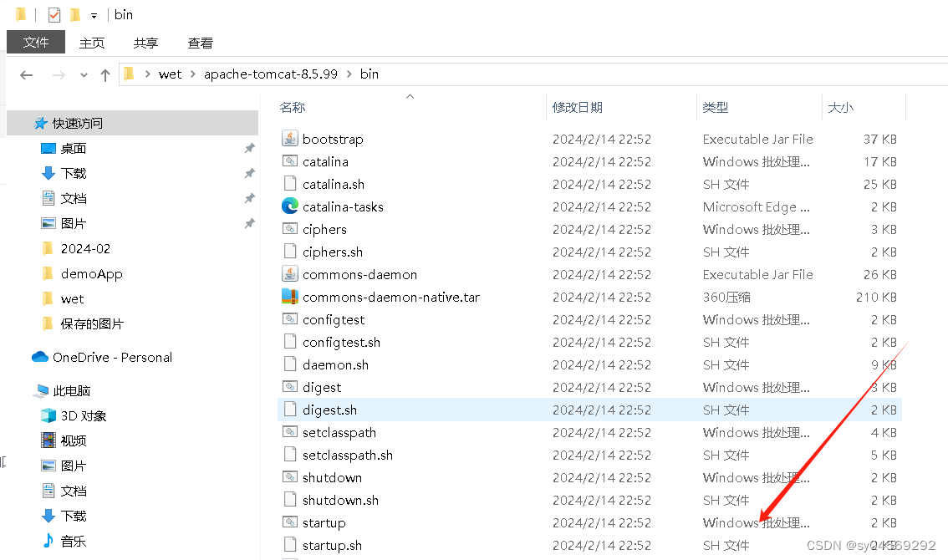
Task: Click the properties checkmark icon in title bar
Action: (x=54, y=14)
